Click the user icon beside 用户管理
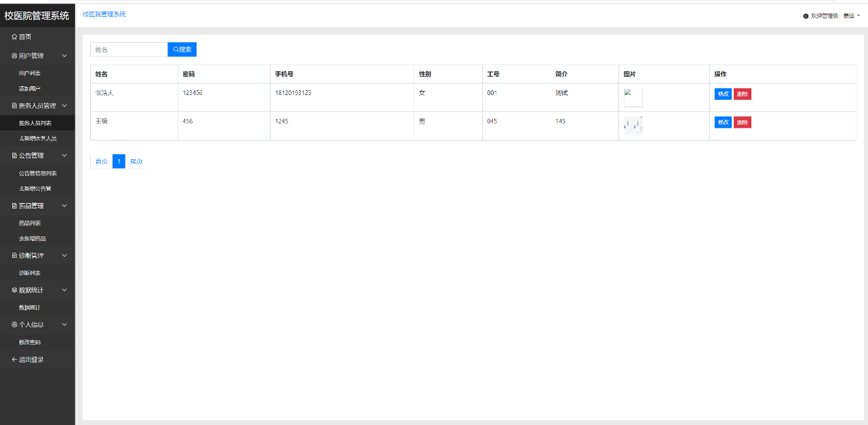The height and width of the screenshot is (425, 868). (14, 56)
